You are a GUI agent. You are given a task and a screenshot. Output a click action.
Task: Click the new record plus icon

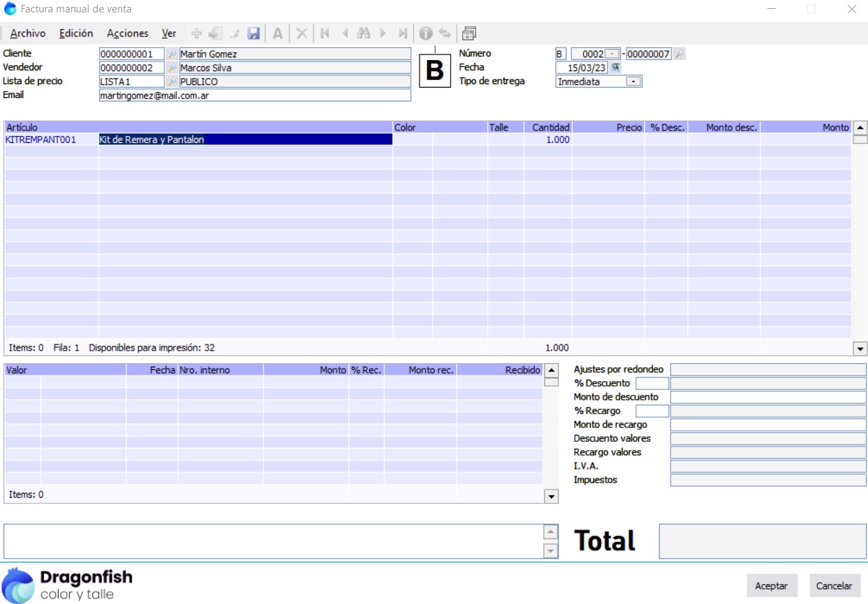click(x=197, y=33)
